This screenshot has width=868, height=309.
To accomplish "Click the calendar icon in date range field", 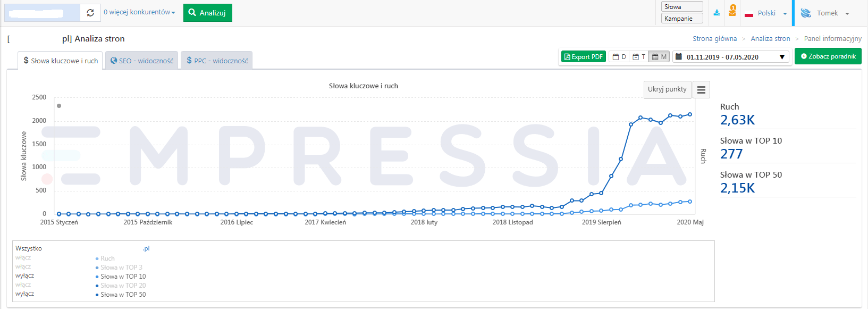I will tap(679, 56).
